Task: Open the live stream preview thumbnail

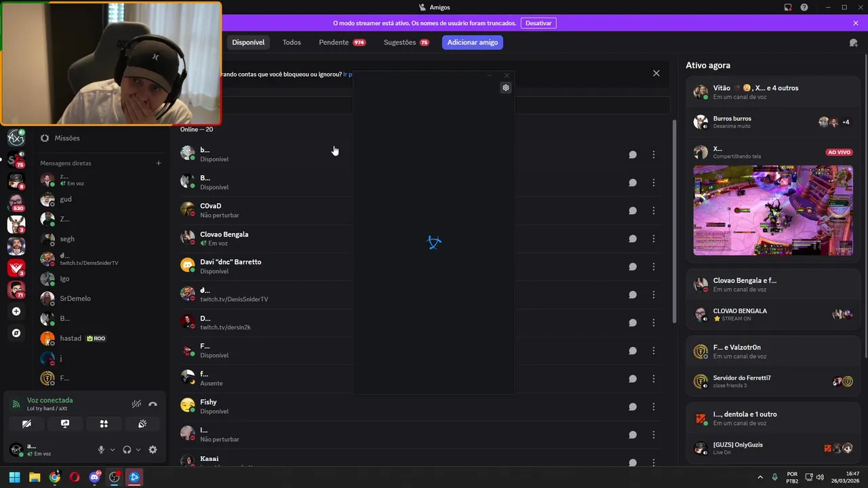Action: (x=773, y=210)
